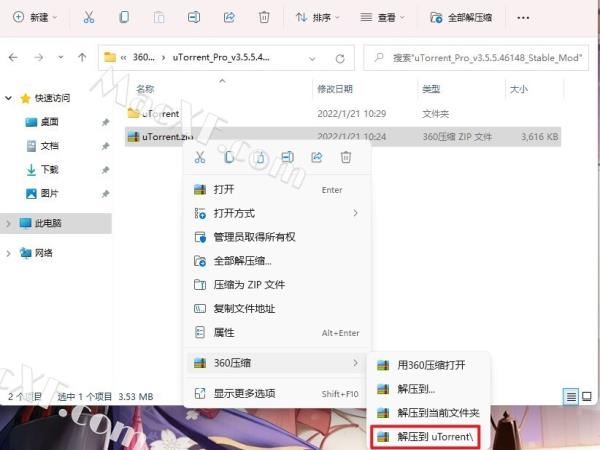The image size is (600, 450).
Task: Click the pin icon next to Desktop (桌面)
Action: coord(105,122)
